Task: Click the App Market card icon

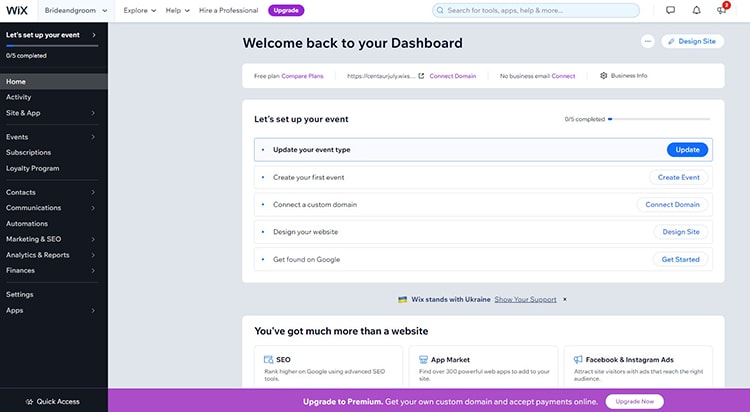Action: pyautogui.click(x=423, y=359)
